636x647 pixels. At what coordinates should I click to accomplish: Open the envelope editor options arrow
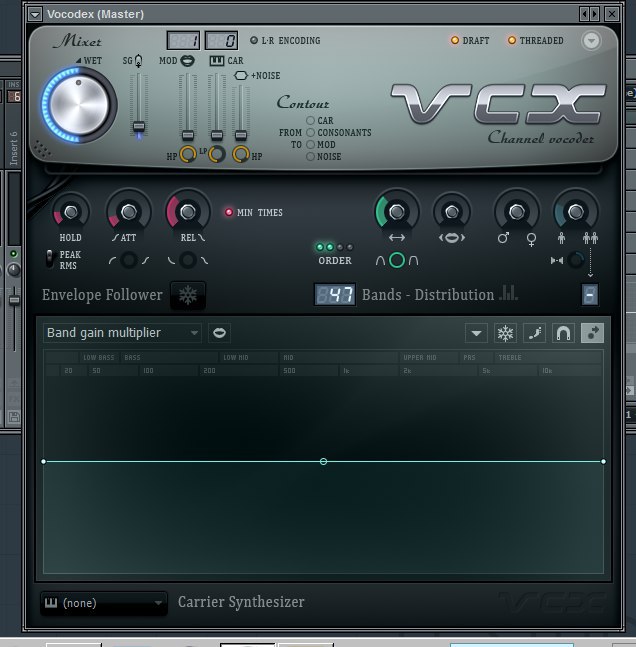tap(476, 333)
